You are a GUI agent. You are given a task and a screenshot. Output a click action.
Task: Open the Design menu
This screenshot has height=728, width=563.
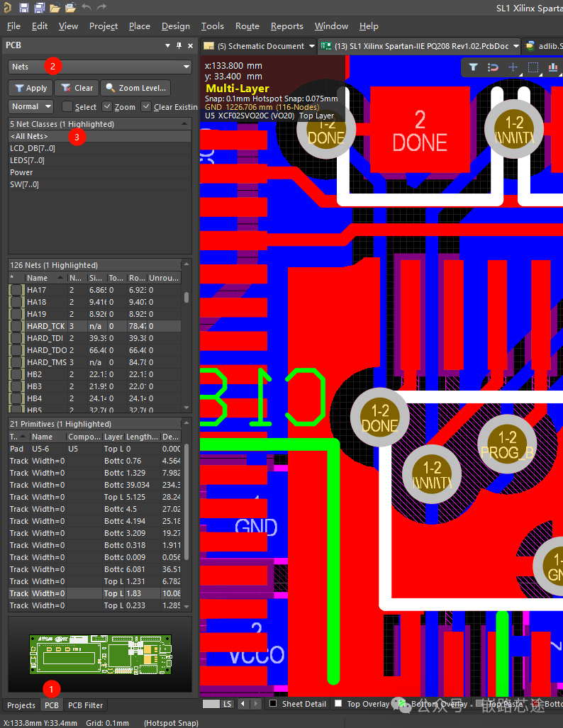(x=176, y=26)
